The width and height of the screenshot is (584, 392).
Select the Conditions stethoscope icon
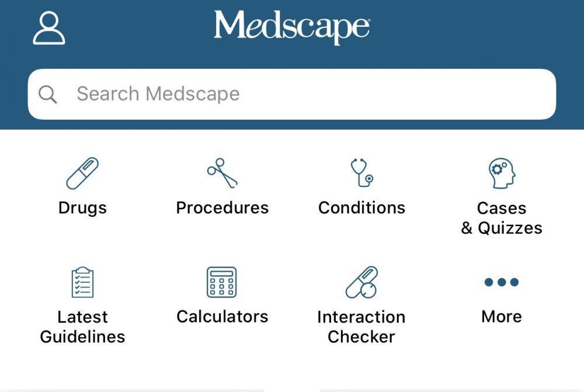click(x=361, y=173)
